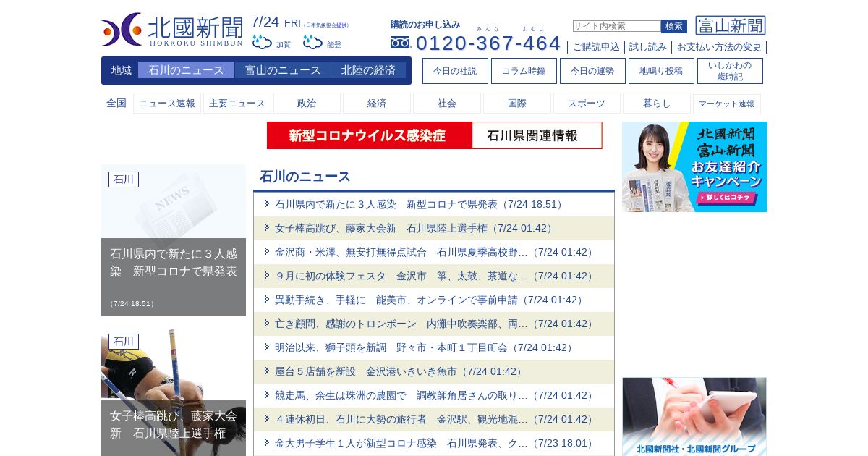The height and width of the screenshot is (456, 868).
Task: Open いしかわの歳時記
Action: tap(730, 71)
